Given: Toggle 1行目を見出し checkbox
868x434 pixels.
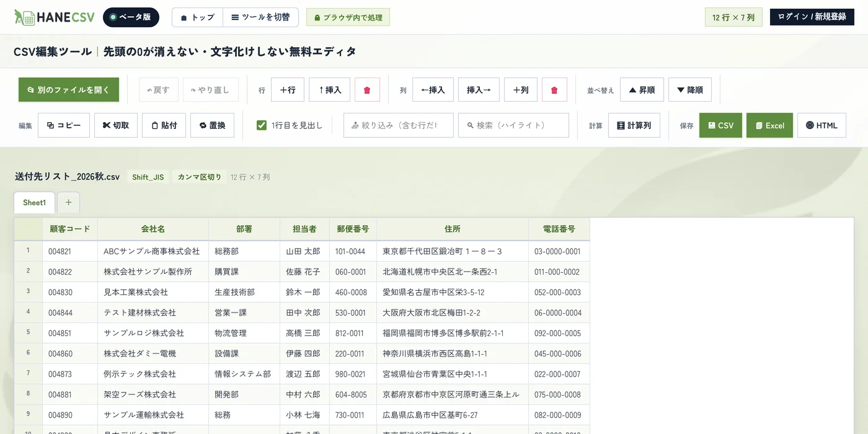Looking at the screenshot, I should click(x=262, y=125).
